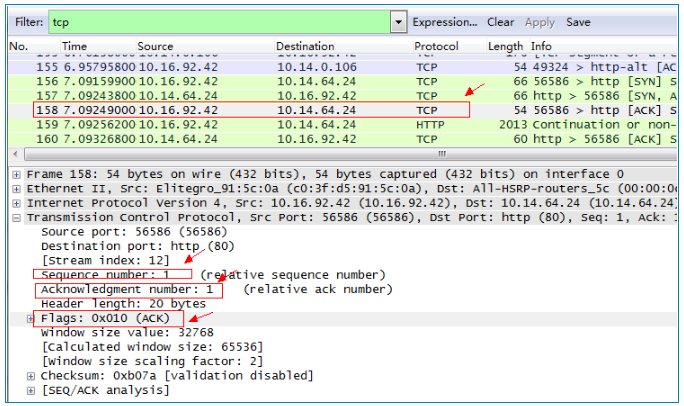The width and height of the screenshot is (684, 406).
Task: Expand the Ethernet II tree node
Action: (x=17, y=189)
